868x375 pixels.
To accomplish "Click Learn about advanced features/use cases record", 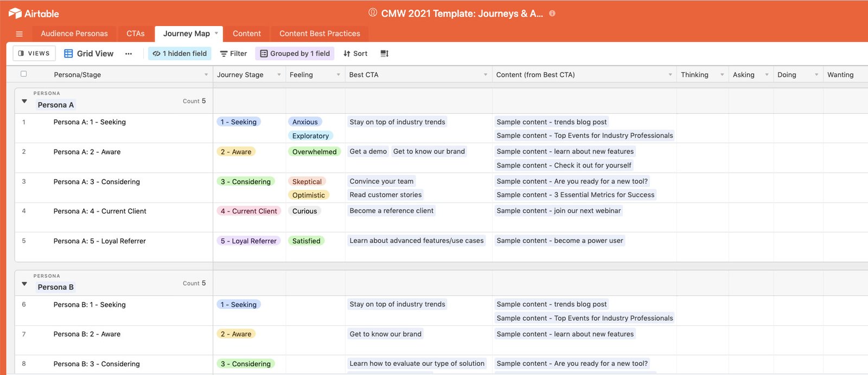I will point(417,241).
